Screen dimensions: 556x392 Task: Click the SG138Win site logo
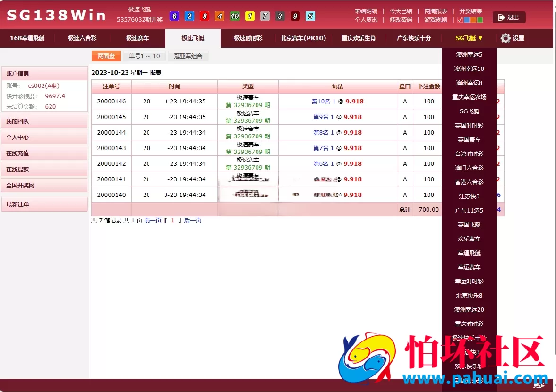[56, 15]
